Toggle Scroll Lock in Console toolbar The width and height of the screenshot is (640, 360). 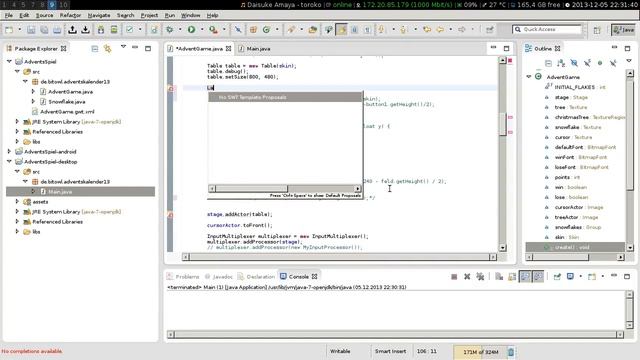[x=512, y=277]
